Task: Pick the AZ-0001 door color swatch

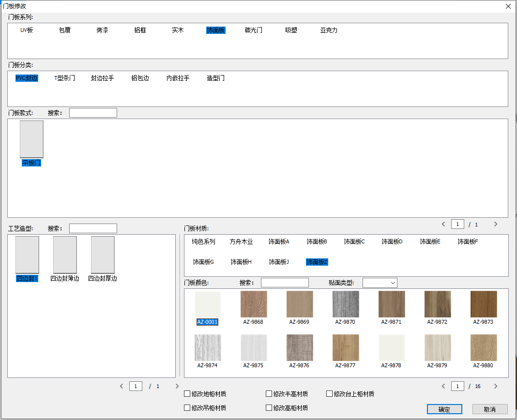Action: point(207,304)
